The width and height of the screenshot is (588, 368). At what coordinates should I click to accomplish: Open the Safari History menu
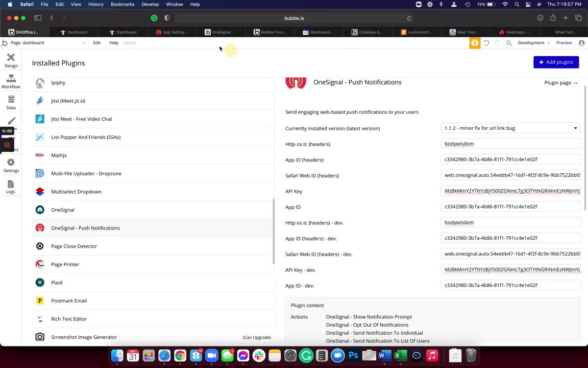point(95,4)
